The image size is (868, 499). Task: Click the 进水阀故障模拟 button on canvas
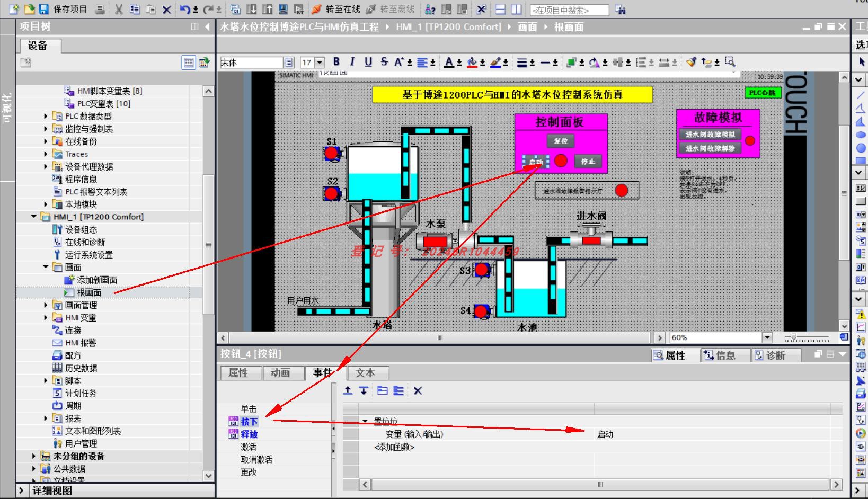pos(710,135)
